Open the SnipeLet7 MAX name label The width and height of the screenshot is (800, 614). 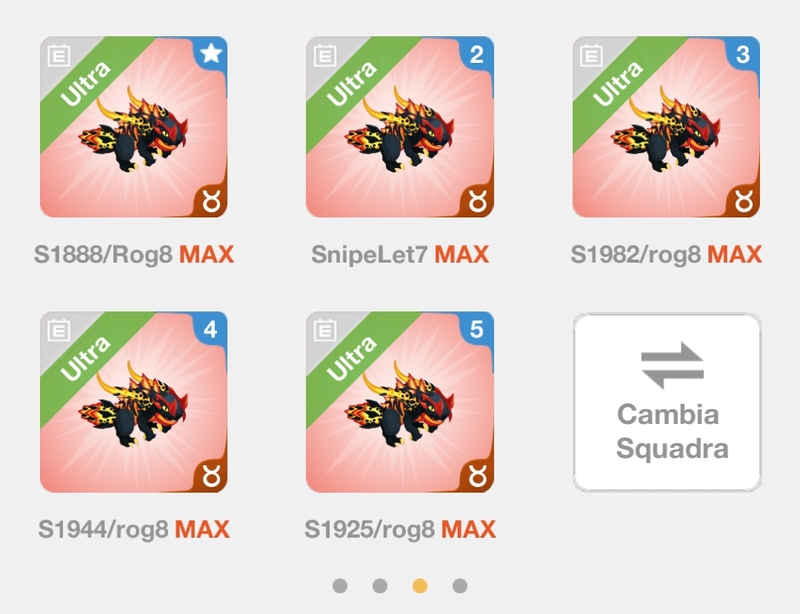(x=400, y=254)
